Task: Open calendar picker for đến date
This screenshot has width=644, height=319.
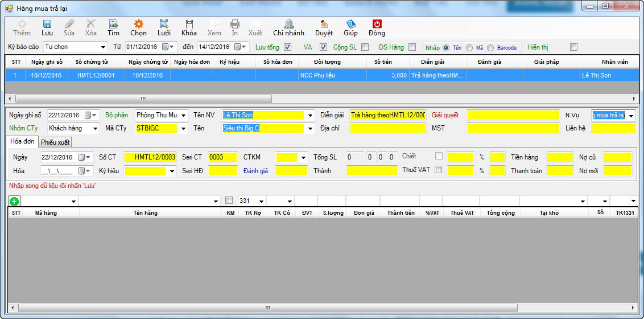Action: click(x=240, y=47)
